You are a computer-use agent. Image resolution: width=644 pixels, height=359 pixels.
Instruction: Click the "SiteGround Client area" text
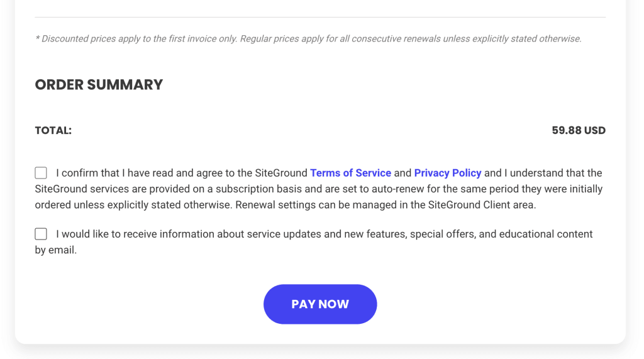point(482,205)
